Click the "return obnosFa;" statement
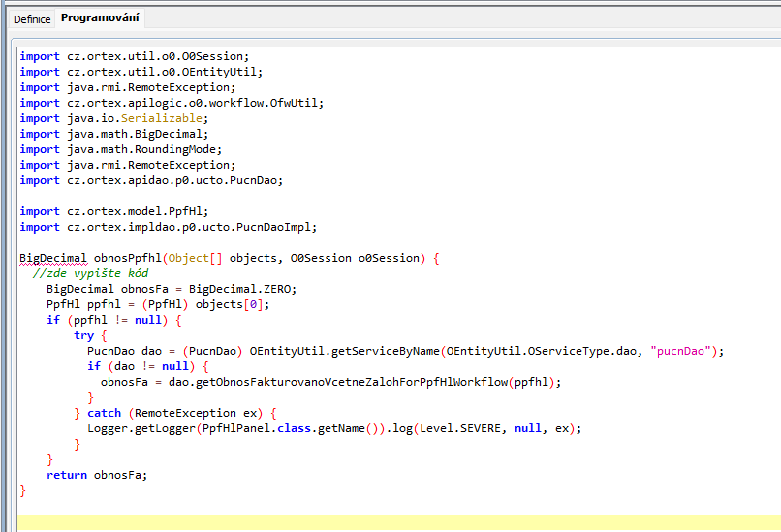Screen dimensions: 781x532 click(x=97, y=475)
